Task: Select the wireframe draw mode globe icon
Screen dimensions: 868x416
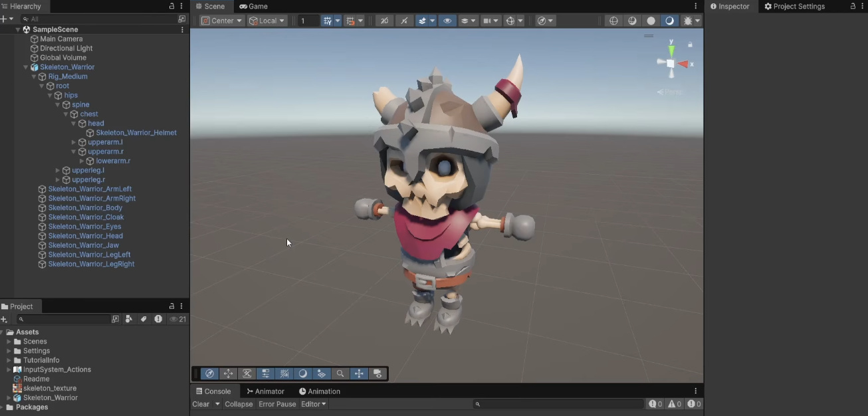Action: coord(613,21)
